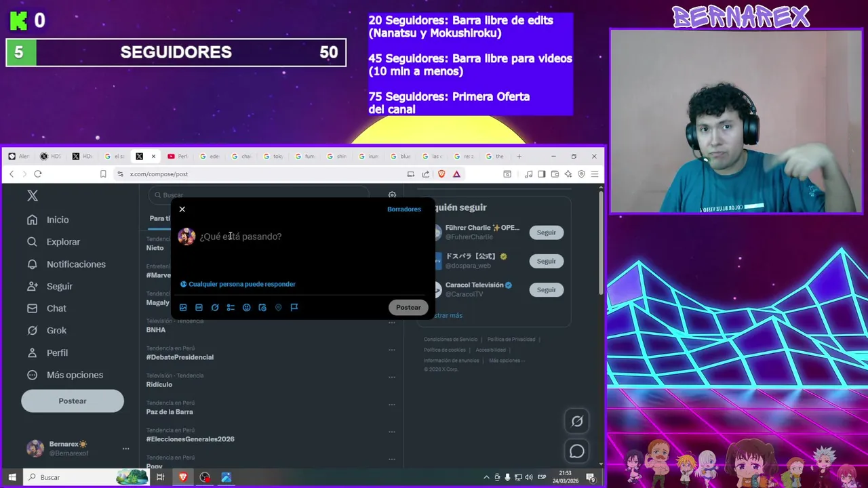Open Perfil in the sidebar
Screen dimensions: 868x488
[47, 353]
